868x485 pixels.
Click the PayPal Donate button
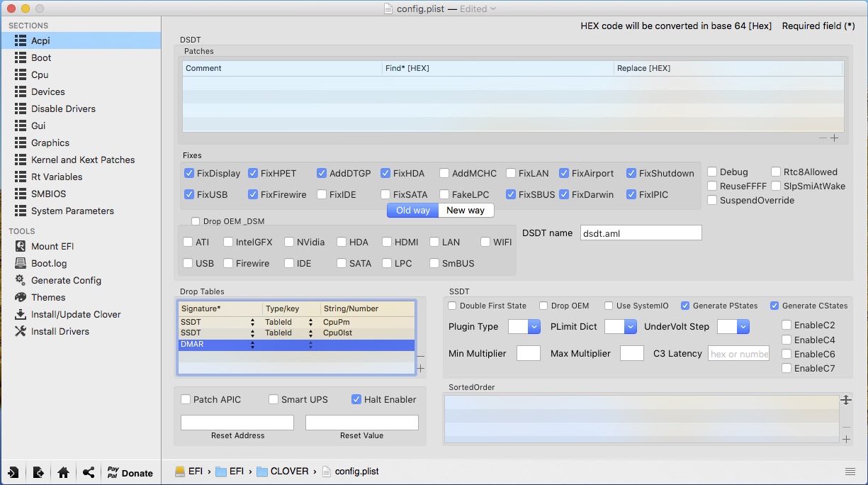130,473
